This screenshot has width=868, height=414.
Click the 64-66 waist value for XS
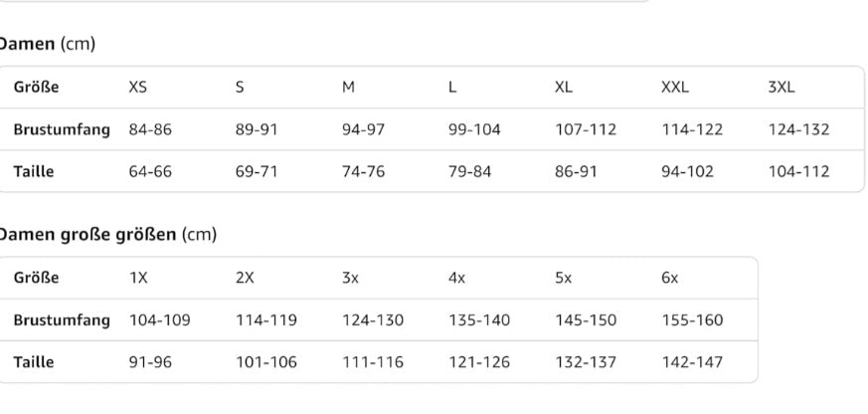150,171
